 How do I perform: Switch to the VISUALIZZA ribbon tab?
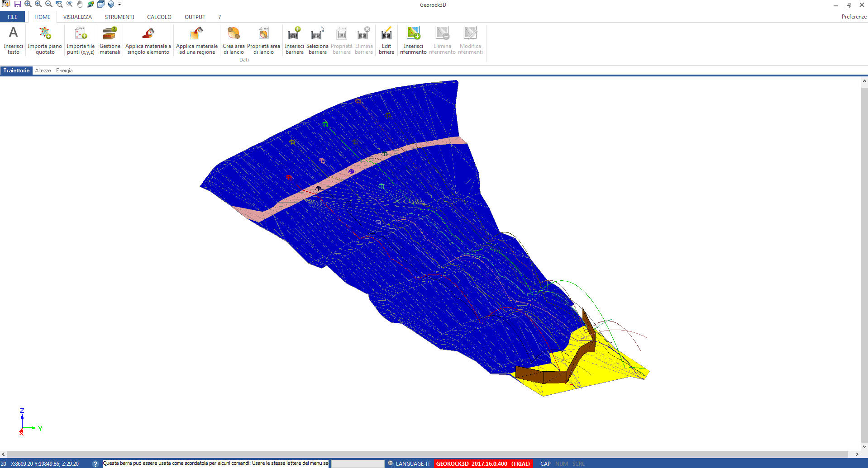click(x=77, y=17)
